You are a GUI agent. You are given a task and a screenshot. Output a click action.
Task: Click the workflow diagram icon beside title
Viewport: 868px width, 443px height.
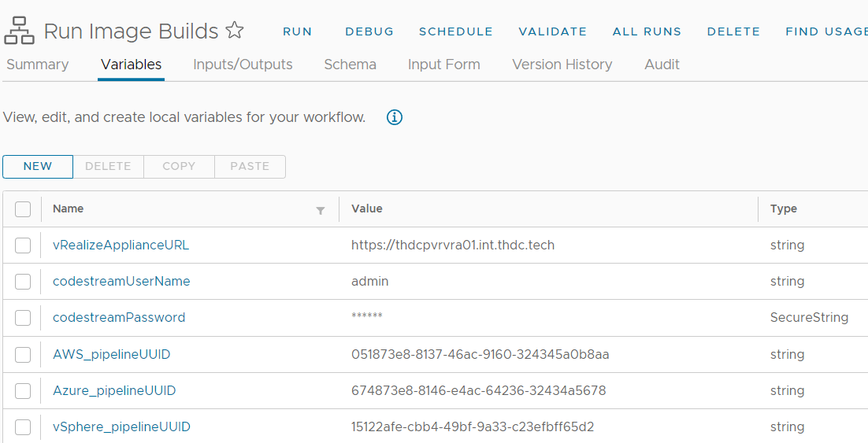(20, 31)
